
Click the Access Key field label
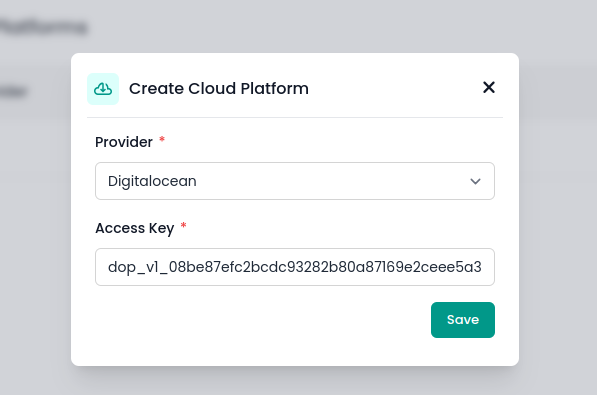tap(135, 228)
